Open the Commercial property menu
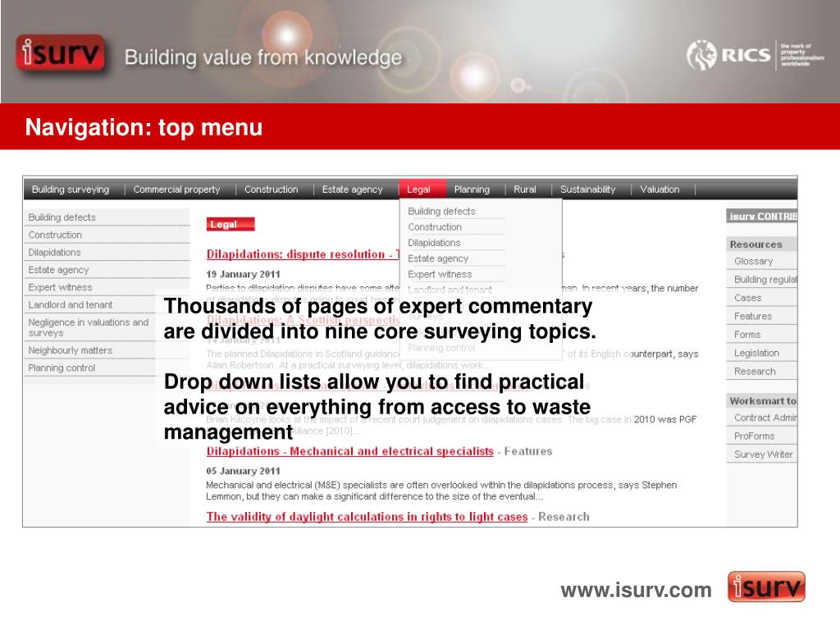 coord(177,189)
